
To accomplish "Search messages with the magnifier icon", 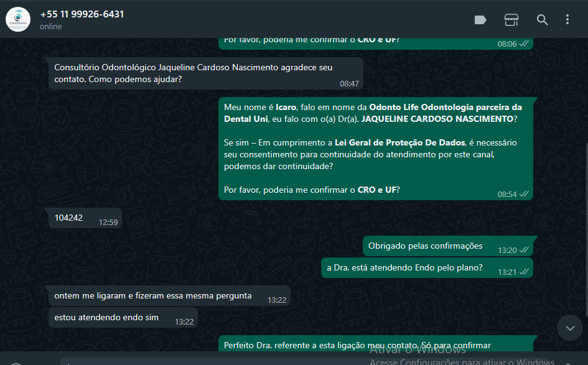I will pos(542,20).
